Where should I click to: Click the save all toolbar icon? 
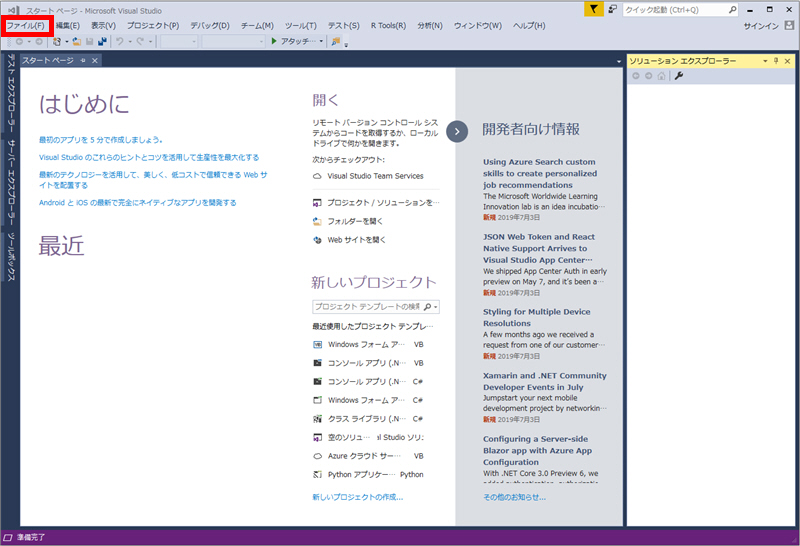click(103, 41)
